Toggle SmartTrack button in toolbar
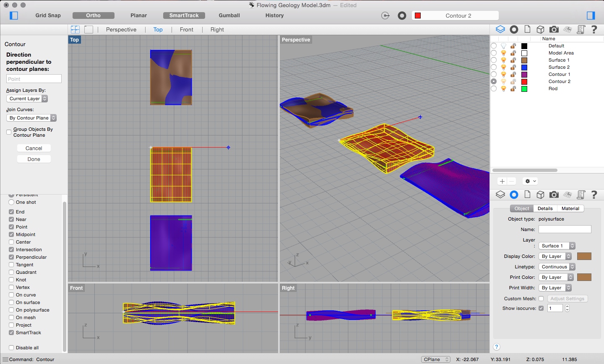The image size is (604, 364). [184, 16]
